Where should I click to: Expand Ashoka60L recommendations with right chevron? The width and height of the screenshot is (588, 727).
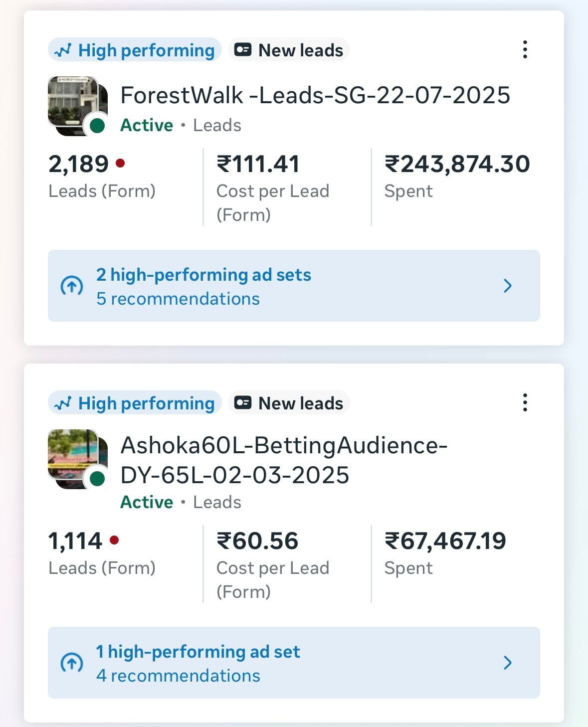coord(508,663)
